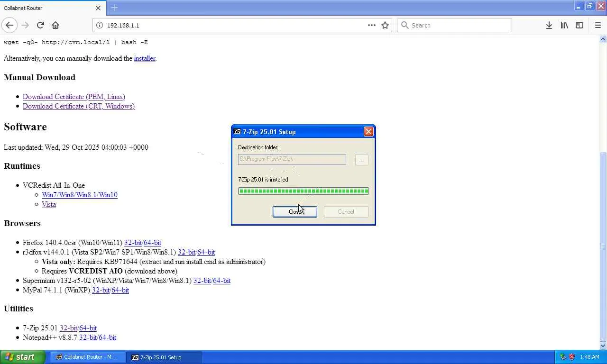Download r3dfox v144.0.1 32-bit
Image resolution: width=607 pixels, height=364 pixels.
(x=186, y=252)
